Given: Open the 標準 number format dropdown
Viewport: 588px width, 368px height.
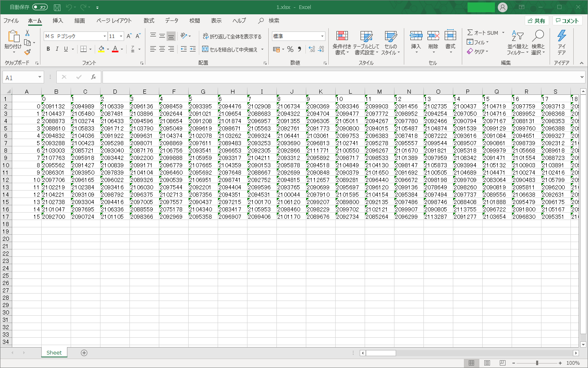Looking at the screenshot, I should pyautogui.click(x=322, y=36).
